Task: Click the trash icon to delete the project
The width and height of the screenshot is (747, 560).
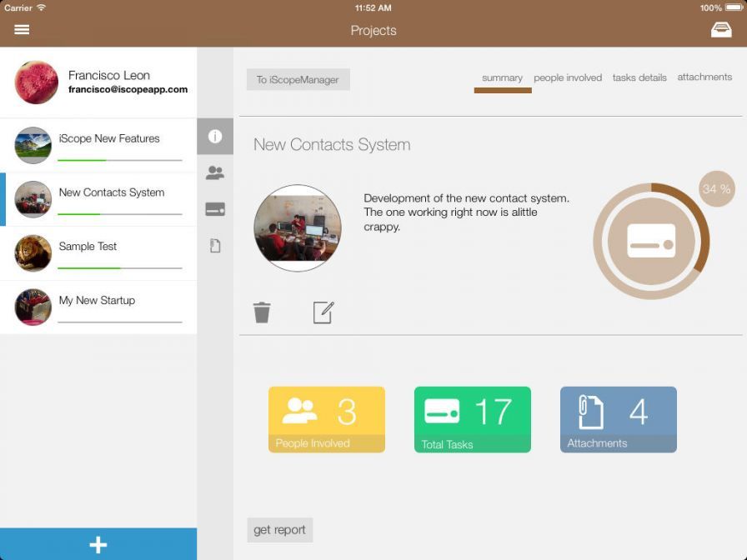Action: tap(263, 312)
